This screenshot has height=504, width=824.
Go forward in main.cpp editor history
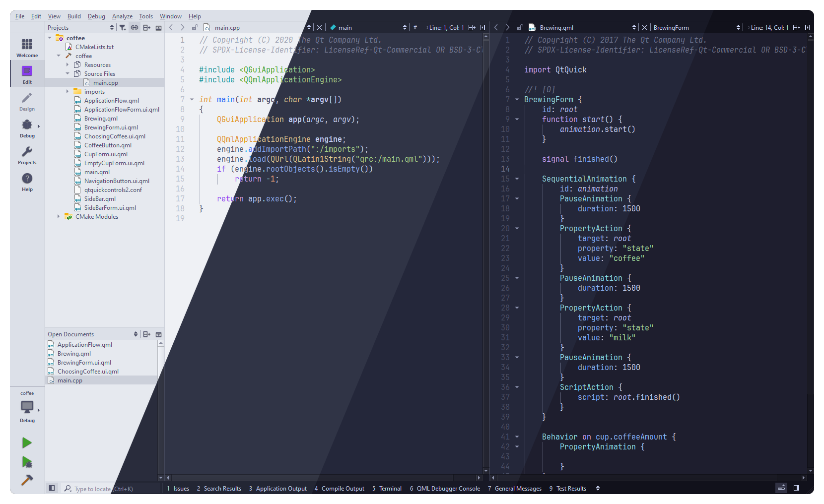tap(183, 28)
